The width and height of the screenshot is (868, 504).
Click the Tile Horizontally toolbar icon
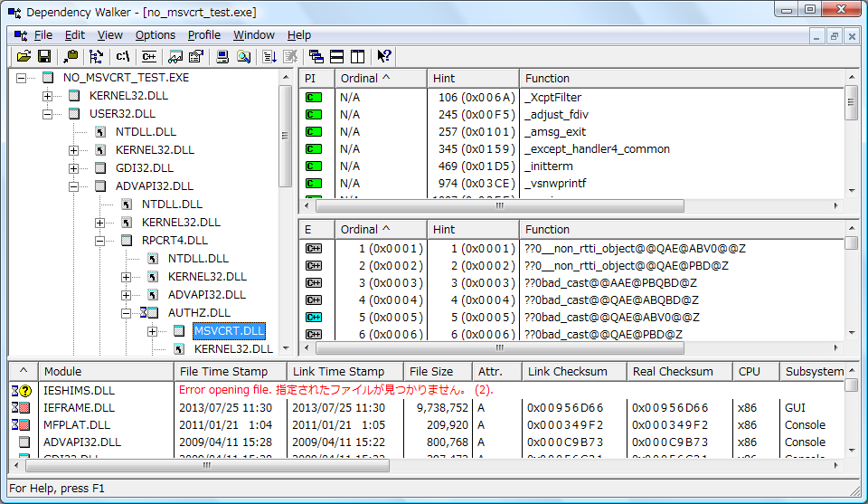click(x=336, y=57)
